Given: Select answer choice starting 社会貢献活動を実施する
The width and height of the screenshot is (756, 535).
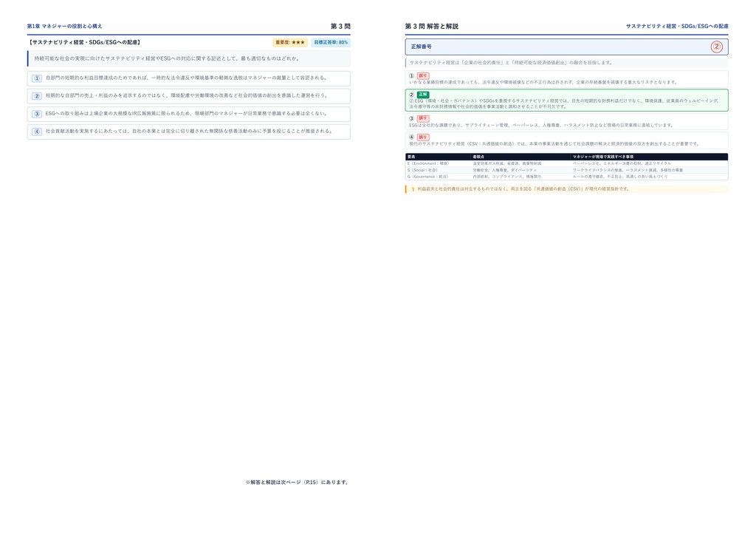Looking at the screenshot, I should pyautogui.click(x=188, y=132).
